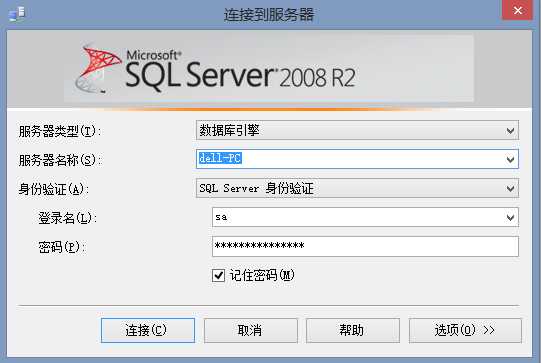
Task: Click the 密码(P) label
Action: coord(61,247)
